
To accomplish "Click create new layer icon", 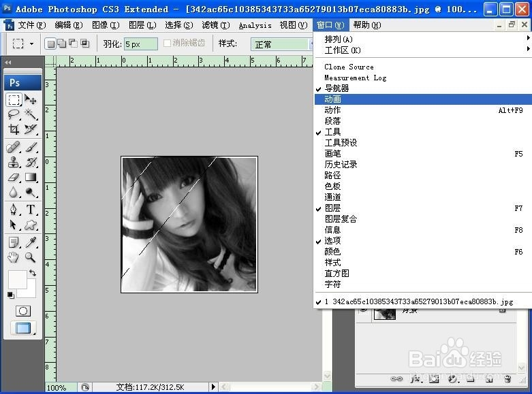I will point(489,379).
